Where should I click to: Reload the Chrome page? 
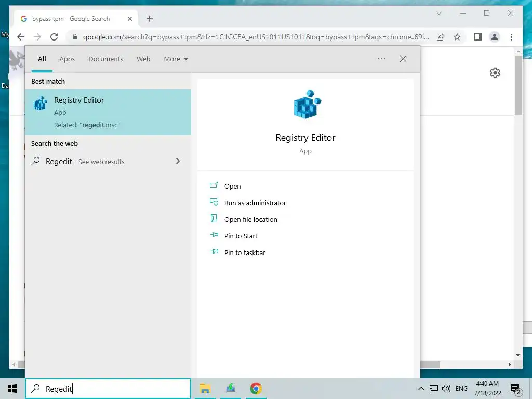[54, 37]
